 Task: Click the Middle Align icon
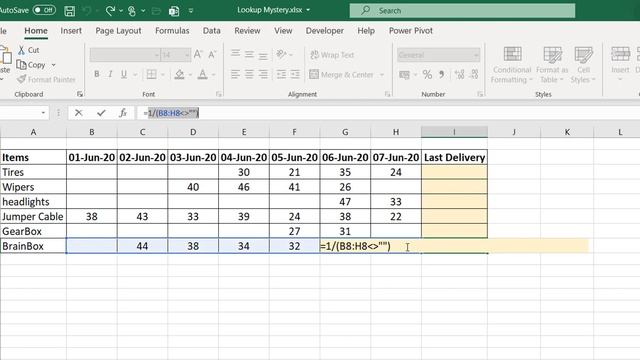(x=249, y=54)
